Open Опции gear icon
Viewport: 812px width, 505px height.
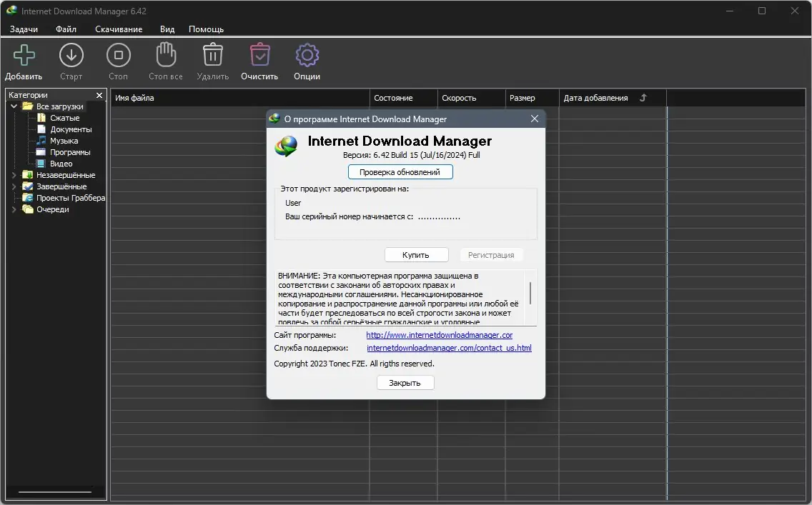[307, 55]
